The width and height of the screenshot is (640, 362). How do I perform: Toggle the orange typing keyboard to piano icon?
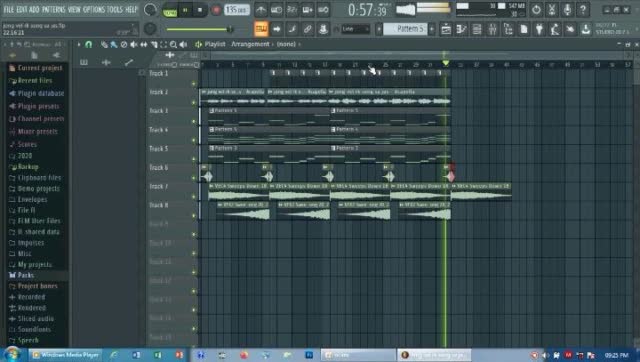pyautogui.click(x=261, y=29)
